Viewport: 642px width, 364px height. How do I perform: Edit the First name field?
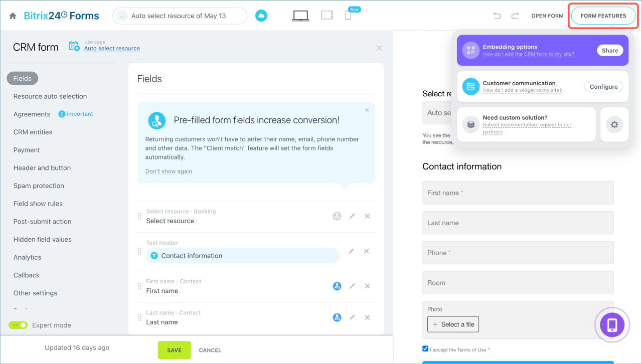click(352, 286)
